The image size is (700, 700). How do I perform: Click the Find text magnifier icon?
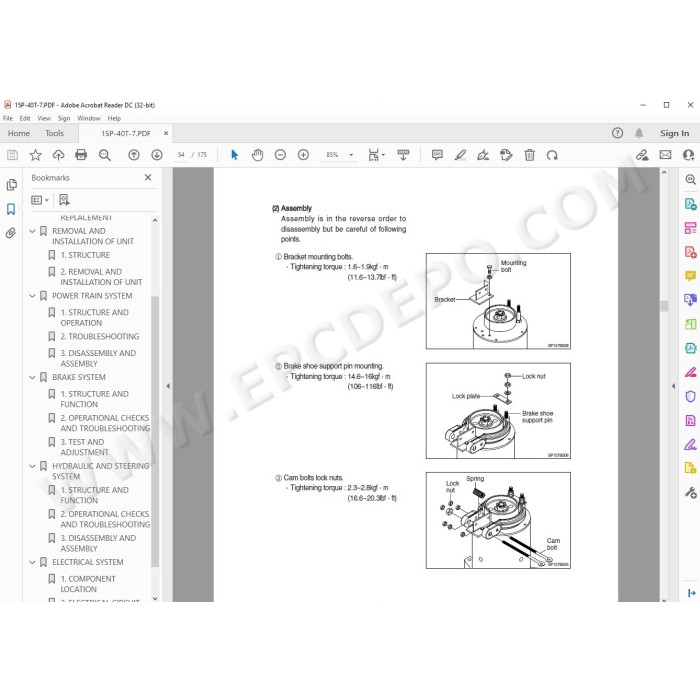104,155
